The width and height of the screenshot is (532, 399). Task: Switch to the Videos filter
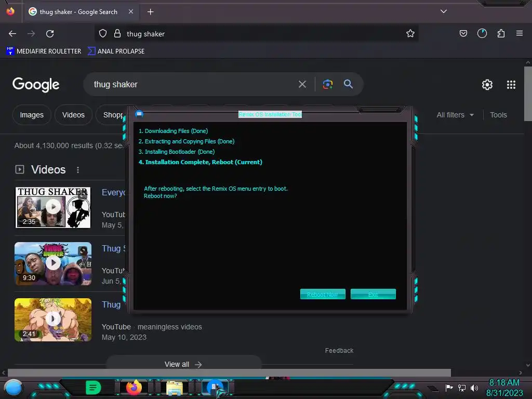73,115
